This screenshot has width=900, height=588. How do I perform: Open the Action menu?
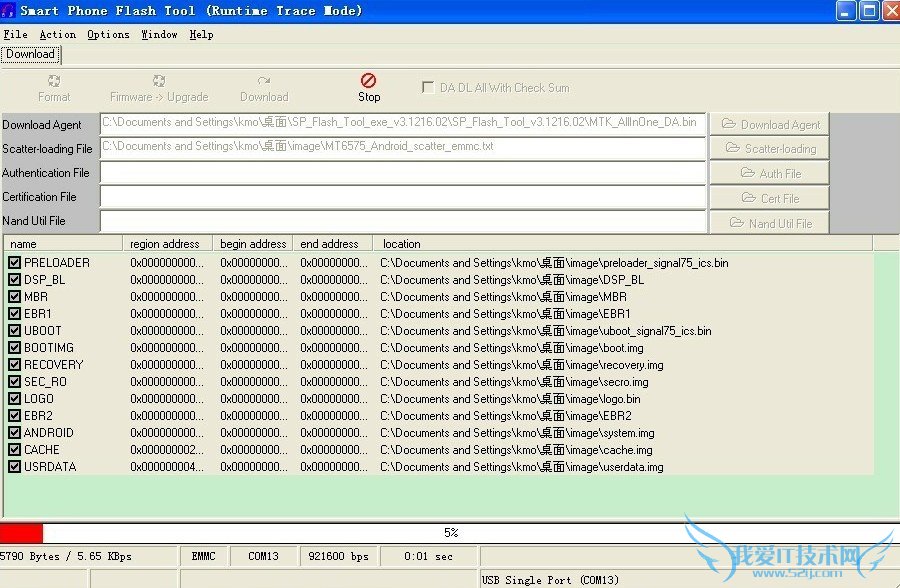pyautogui.click(x=57, y=34)
